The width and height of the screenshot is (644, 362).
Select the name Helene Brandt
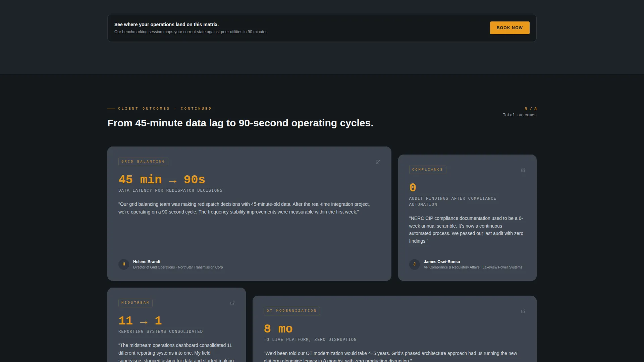[147, 261]
